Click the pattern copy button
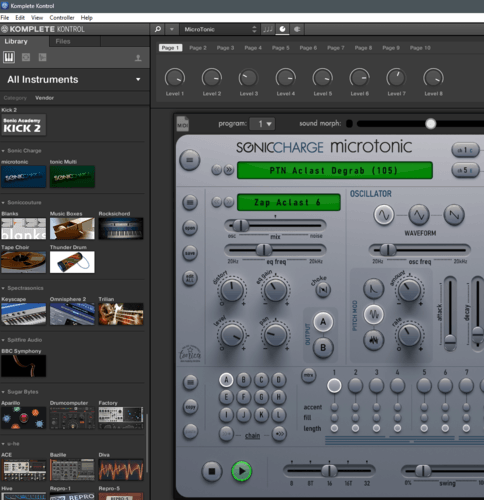The image size is (484, 500). click(190, 407)
